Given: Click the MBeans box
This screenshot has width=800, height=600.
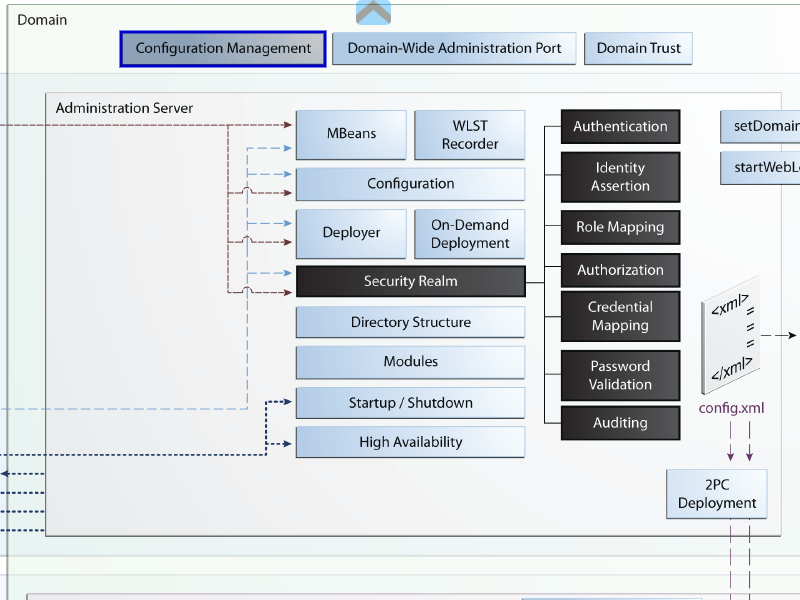Looking at the screenshot, I should (351, 134).
